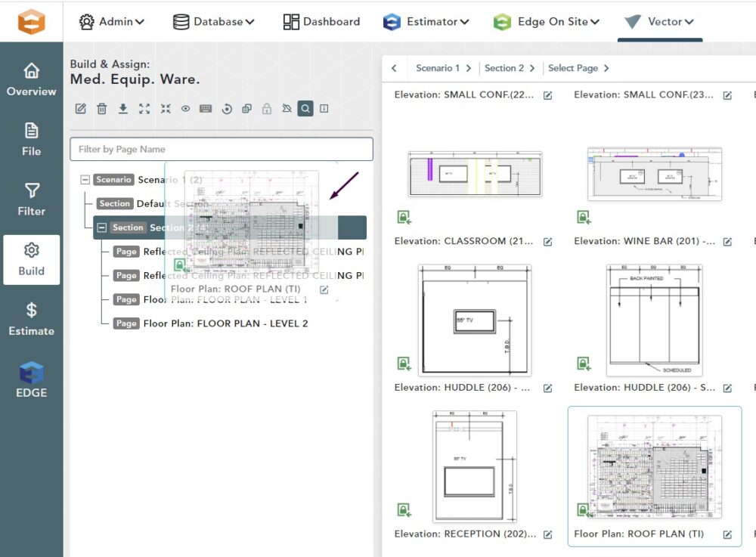Open the Dashboard link in the top bar
This screenshot has height=557, width=756.
pos(321,22)
